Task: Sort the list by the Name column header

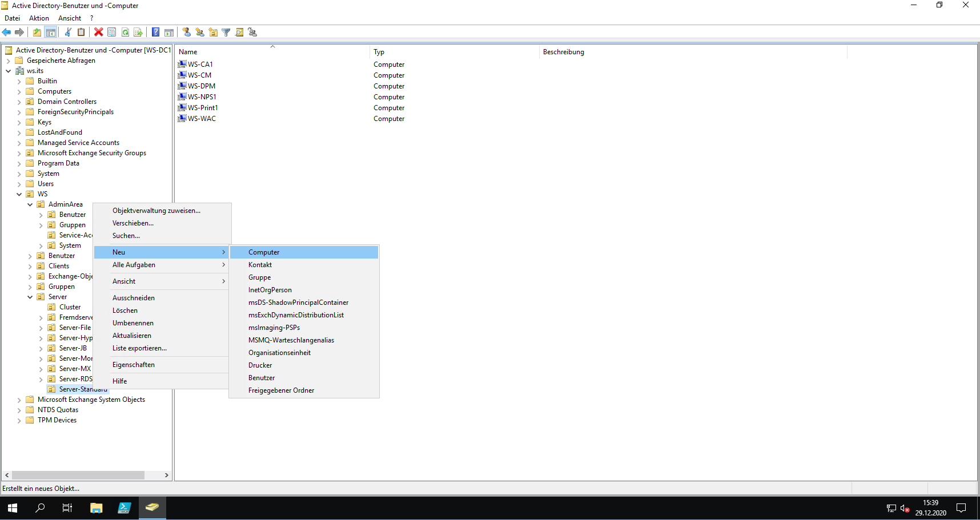Action: click(272, 52)
